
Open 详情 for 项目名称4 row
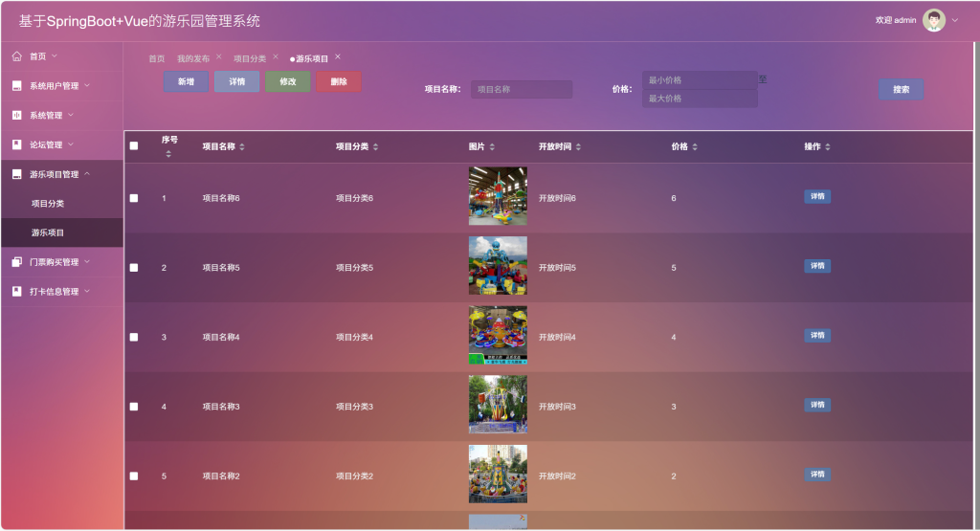point(817,335)
